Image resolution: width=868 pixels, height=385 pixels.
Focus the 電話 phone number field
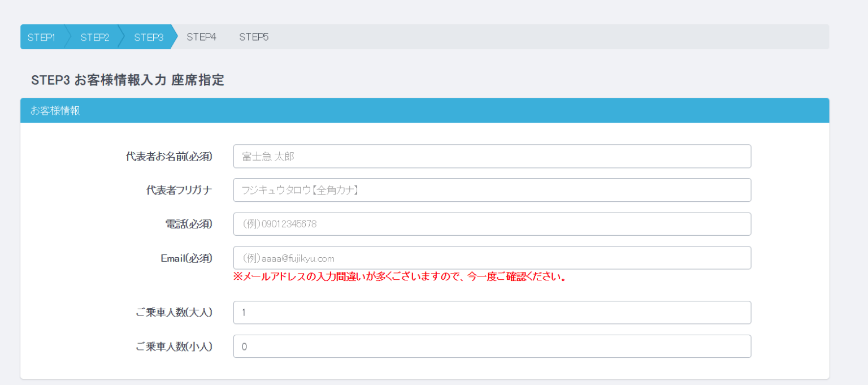pos(492,224)
